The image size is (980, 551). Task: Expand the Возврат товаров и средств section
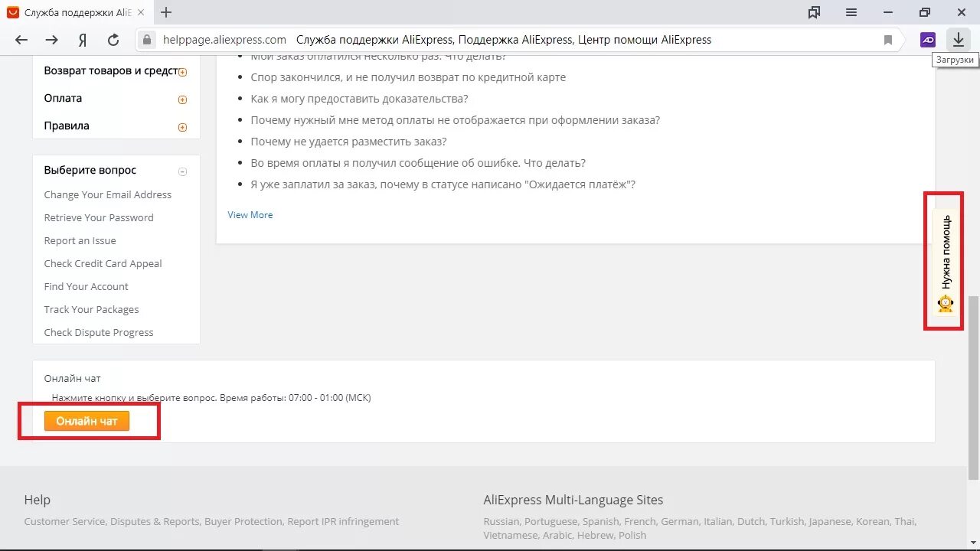coord(182,72)
